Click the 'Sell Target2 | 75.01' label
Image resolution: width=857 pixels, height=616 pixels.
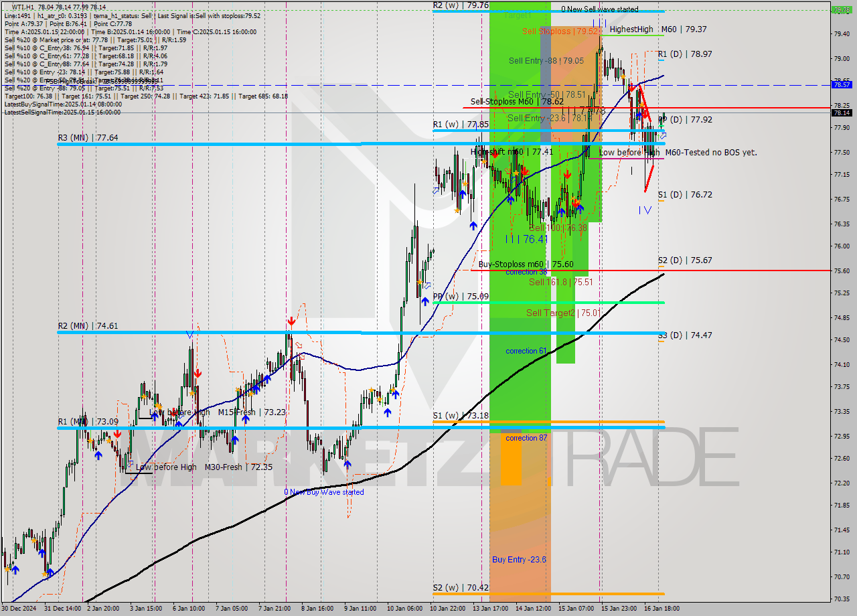[563, 313]
